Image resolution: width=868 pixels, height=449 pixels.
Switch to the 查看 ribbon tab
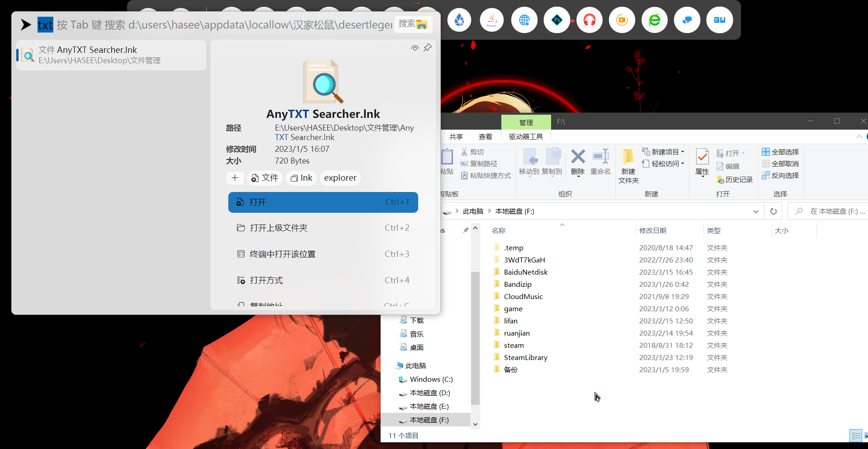[x=485, y=136]
